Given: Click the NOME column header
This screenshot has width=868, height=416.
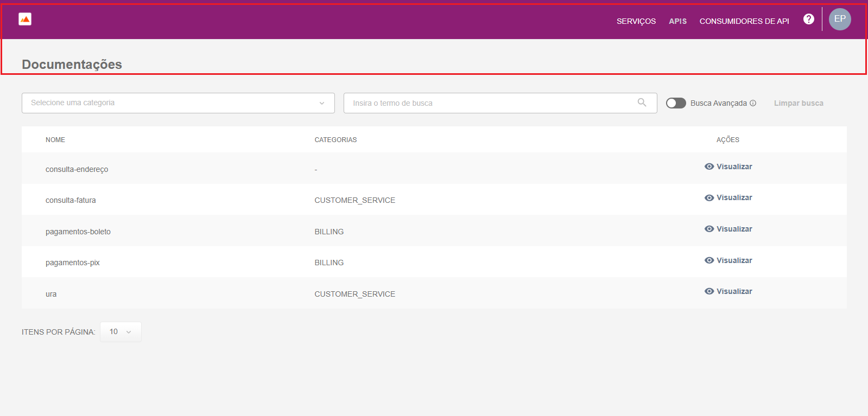Looking at the screenshot, I should [55, 140].
